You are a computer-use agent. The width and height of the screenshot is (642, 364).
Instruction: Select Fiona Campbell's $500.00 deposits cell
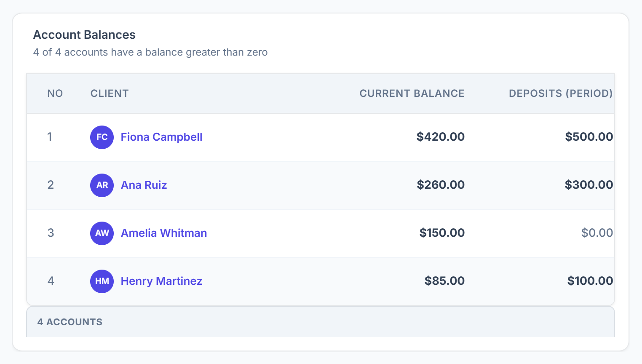(x=589, y=137)
